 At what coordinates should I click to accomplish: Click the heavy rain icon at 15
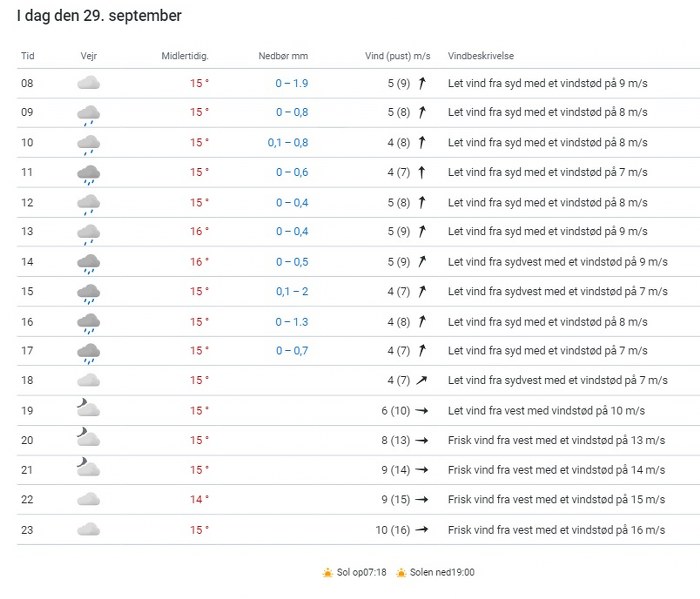(88, 294)
